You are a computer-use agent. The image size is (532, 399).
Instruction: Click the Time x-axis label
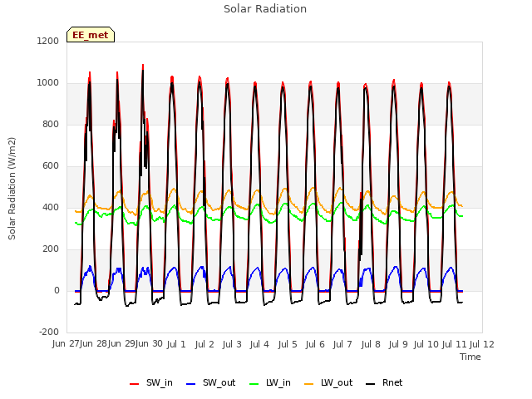470,357
